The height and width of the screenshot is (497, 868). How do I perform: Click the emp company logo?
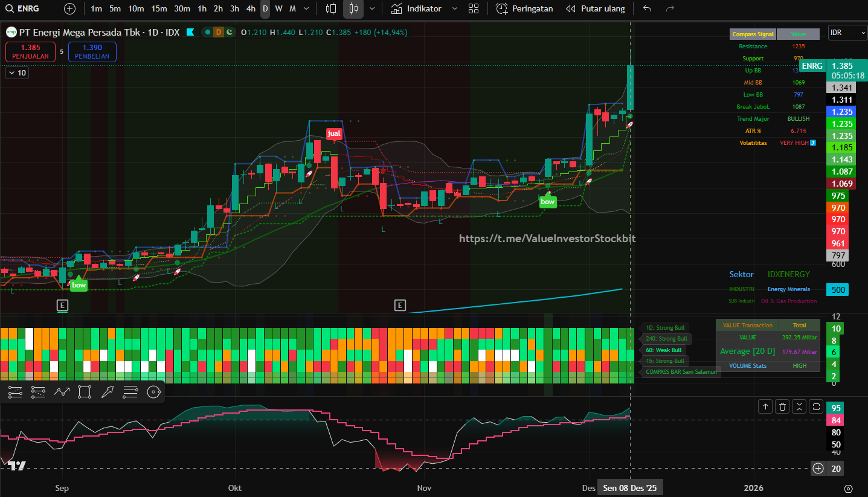11,32
